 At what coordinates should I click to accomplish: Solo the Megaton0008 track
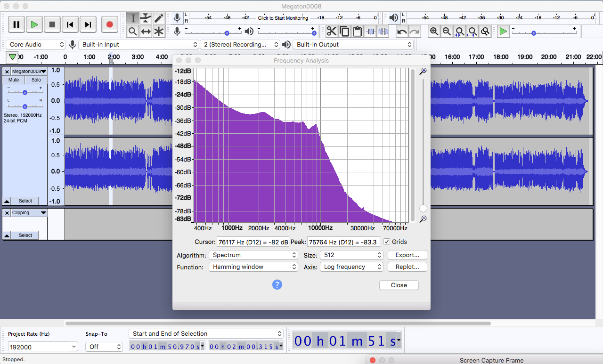tap(36, 80)
